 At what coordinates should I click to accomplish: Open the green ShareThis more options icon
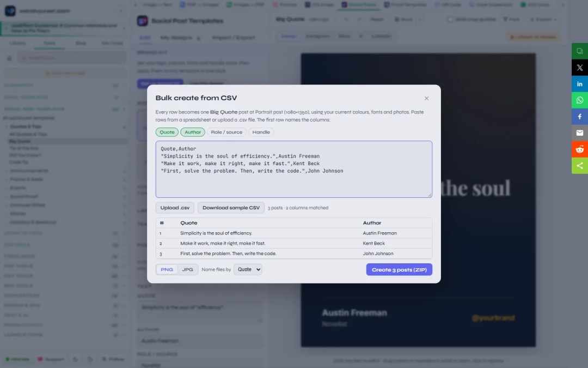pyautogui.click(x=579, y=166)
